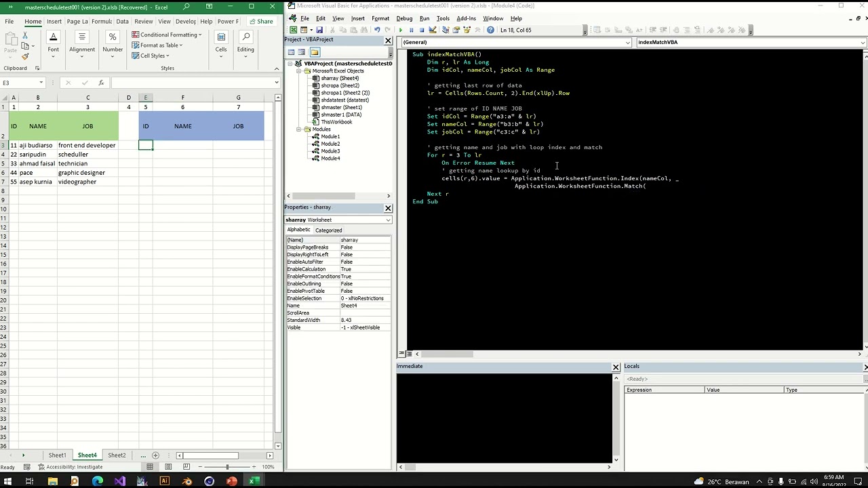
Task: Open the Name Box dropdown showing E3
Action: coord(41,83)
